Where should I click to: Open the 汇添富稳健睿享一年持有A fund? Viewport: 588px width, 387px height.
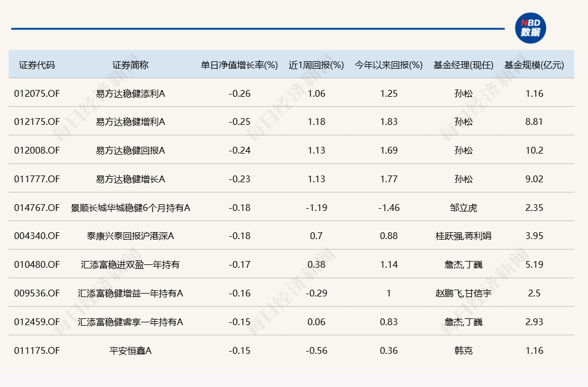pos(130,322)
